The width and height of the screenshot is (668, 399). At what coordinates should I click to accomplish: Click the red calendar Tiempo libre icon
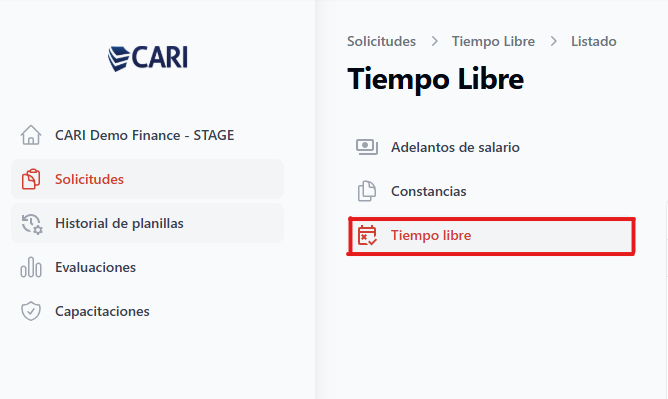367,235
